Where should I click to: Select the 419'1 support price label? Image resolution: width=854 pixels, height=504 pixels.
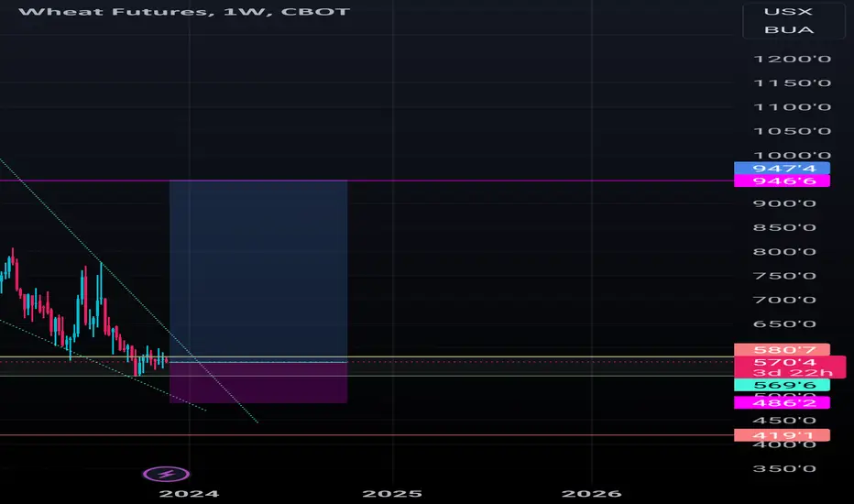pos(782,434)
